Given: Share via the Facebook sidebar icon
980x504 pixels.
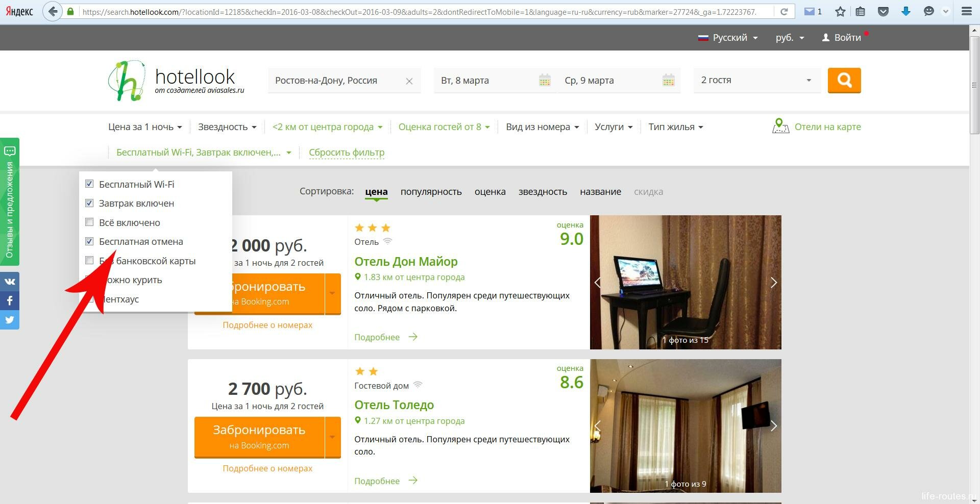Looking at the screenshot, I should pyautogui.click(x=10, y=300).
